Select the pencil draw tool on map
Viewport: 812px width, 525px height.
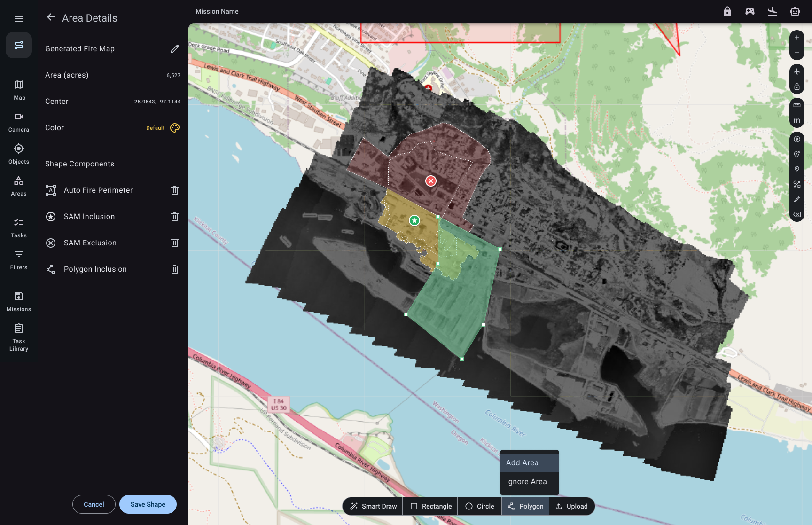point(797,199)
